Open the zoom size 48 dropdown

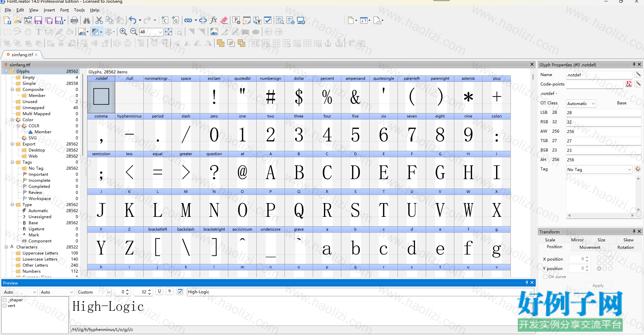coord(160,32)
